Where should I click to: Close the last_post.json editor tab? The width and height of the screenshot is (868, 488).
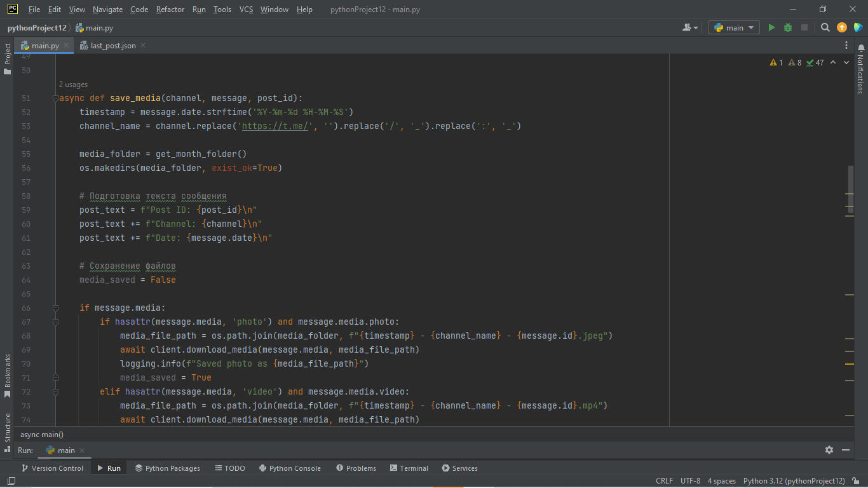[142, 46]
